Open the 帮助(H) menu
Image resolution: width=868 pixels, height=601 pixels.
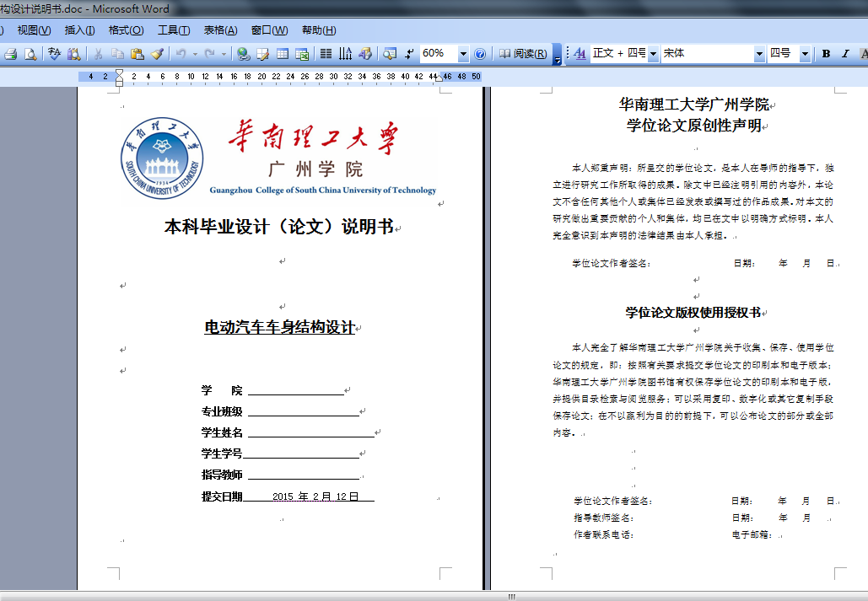319,30
